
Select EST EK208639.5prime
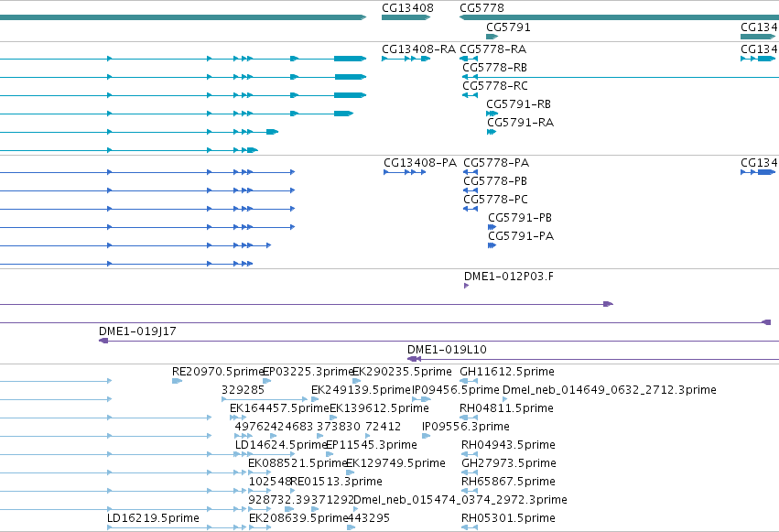[298, 518]
